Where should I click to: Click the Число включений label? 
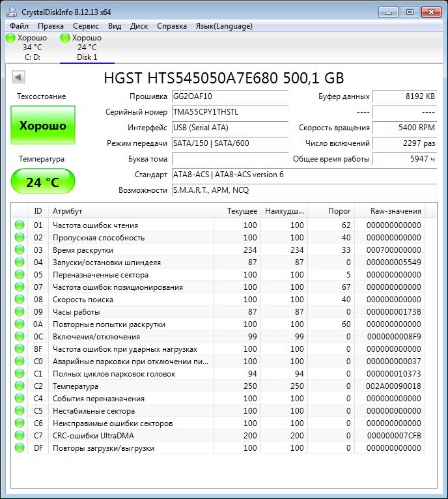[x=337, y=143]
